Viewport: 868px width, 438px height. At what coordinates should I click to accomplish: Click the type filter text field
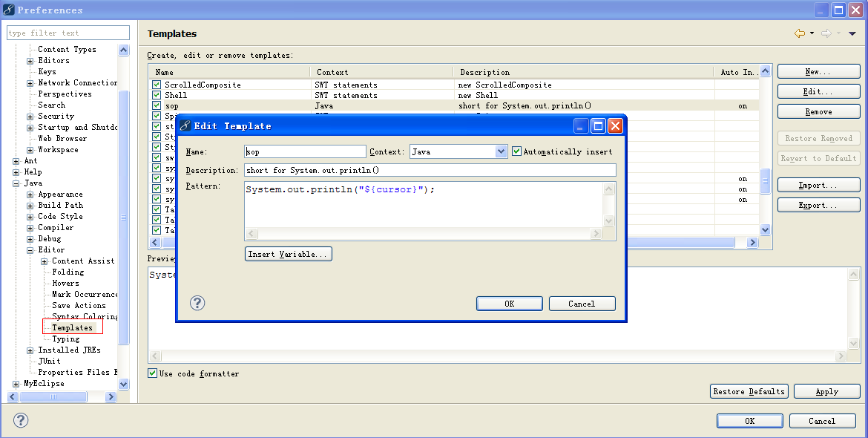[68, 33]
